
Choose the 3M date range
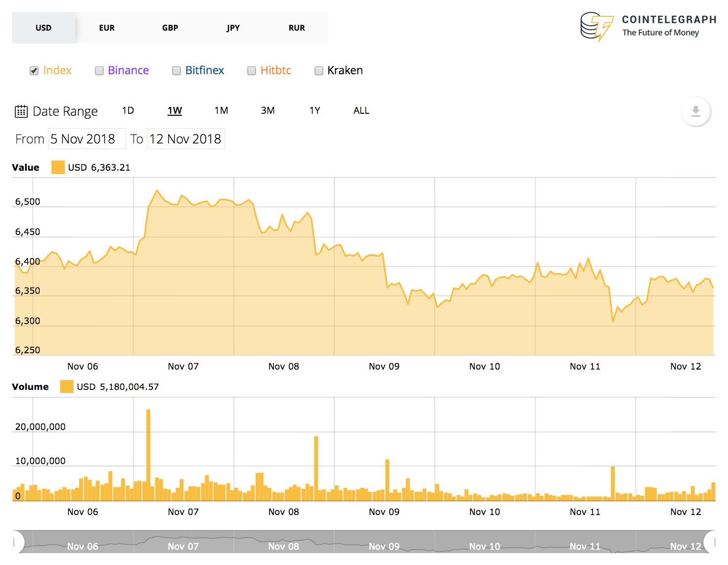pyautogui.click(x=268, y=110)
